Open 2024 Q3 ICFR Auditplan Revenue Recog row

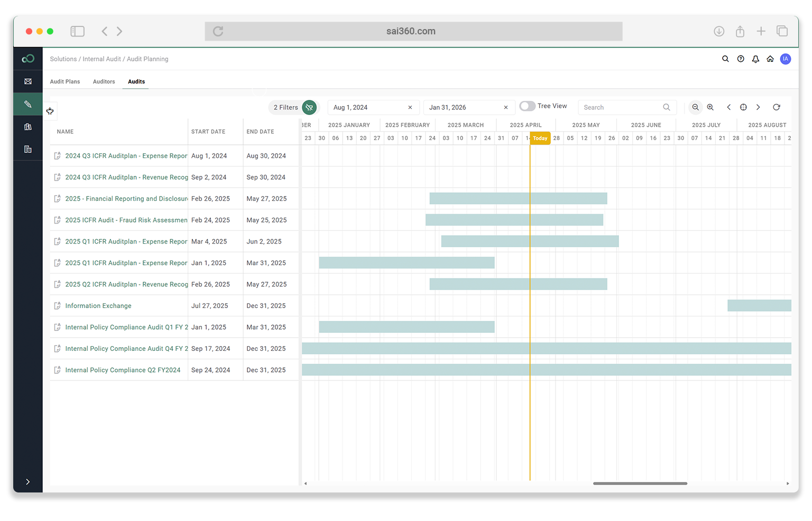click(x=126, y=178)
